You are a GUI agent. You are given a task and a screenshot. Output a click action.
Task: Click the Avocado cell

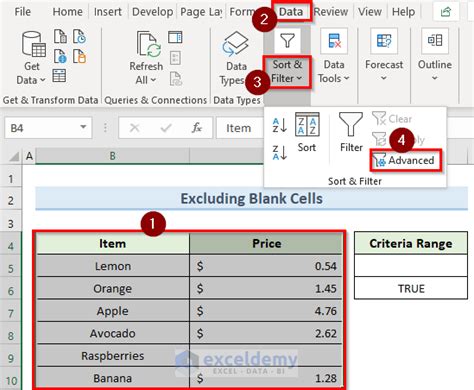113,333
